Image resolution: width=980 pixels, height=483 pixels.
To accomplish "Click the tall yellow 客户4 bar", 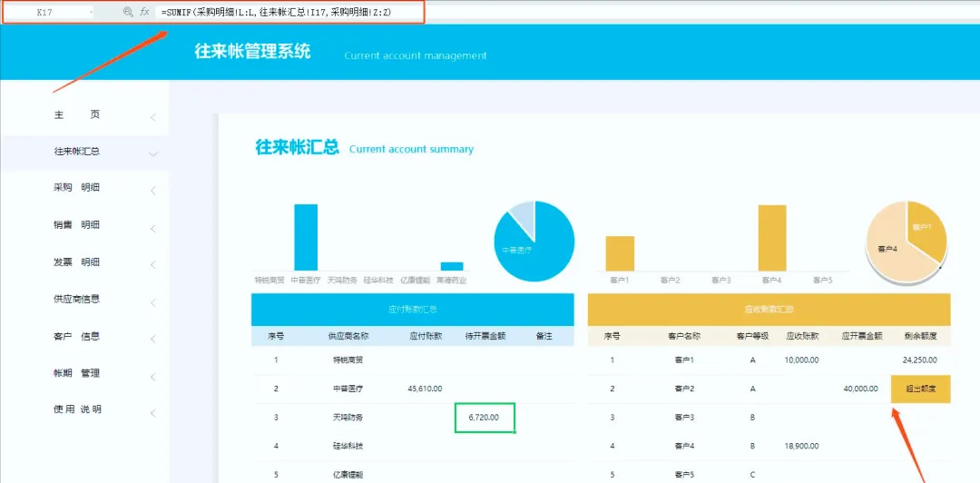I will point(772,238).
